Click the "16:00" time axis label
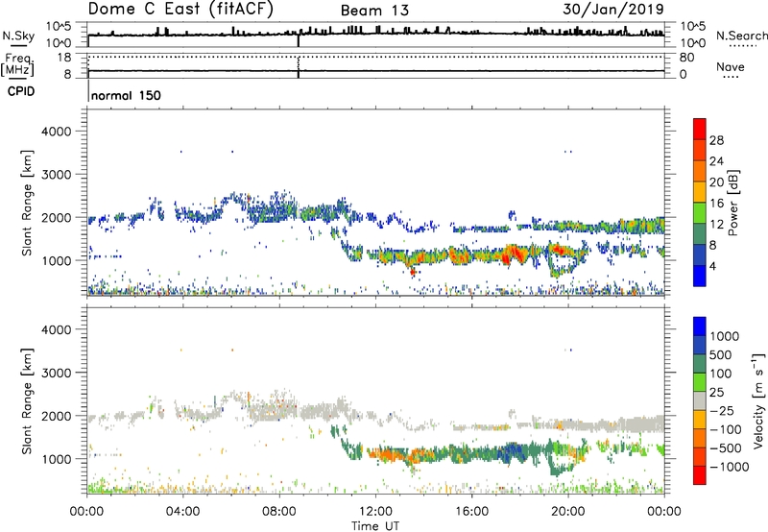This screenshot has width=768, height=532. (471, 512)
